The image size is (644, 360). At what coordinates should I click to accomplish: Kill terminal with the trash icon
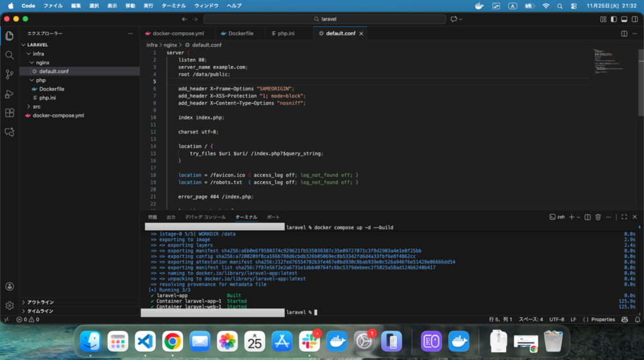coord(598,217)
